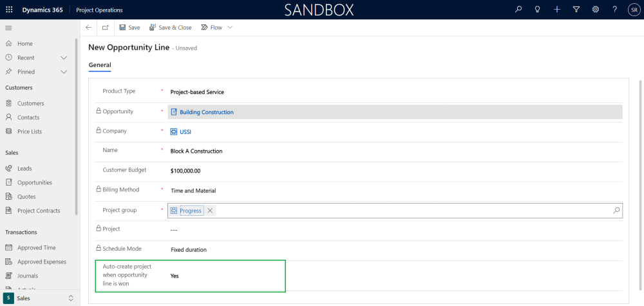
Task: Open the advanced find filter icon
Action: pos(576,10)
